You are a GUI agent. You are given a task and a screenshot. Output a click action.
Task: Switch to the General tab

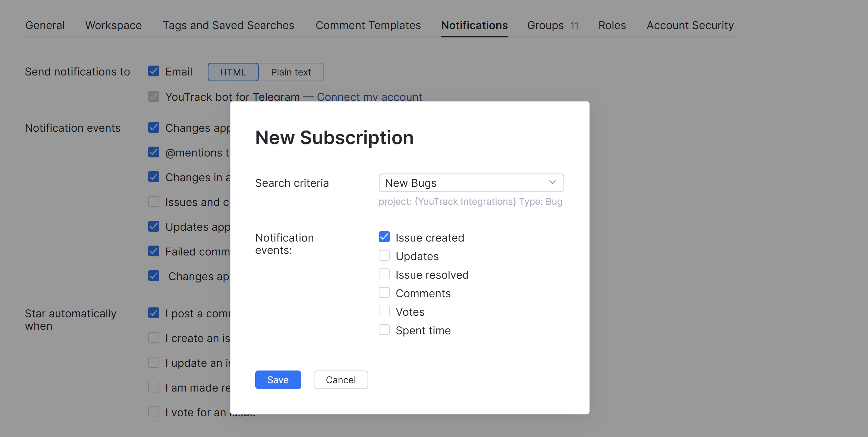click(x=45, y=25)
